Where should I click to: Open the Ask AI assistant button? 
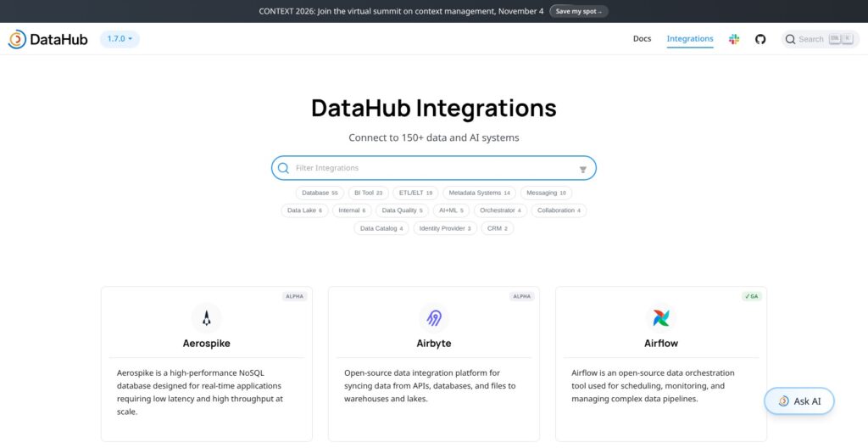click(x=798, y=400)
